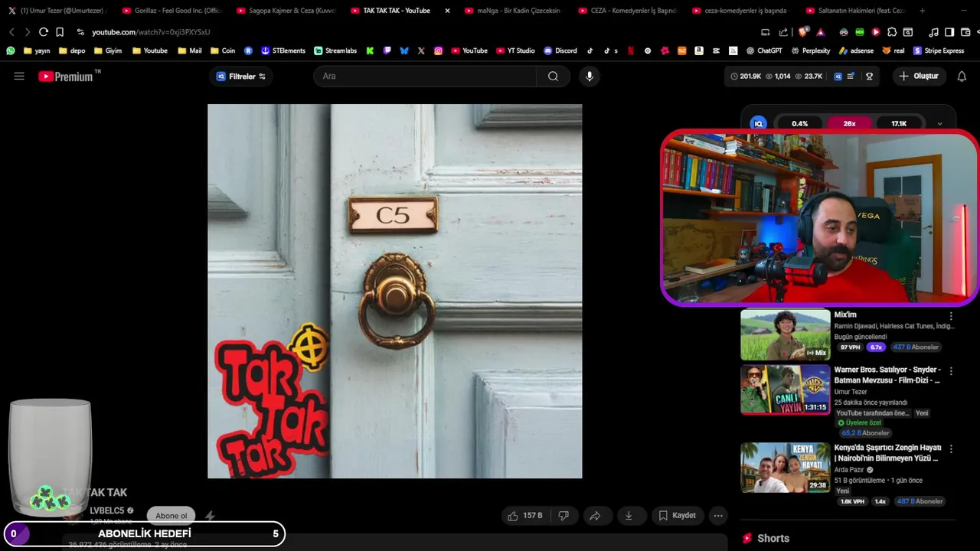Open a new browser tab

click(x=922, y=11)
